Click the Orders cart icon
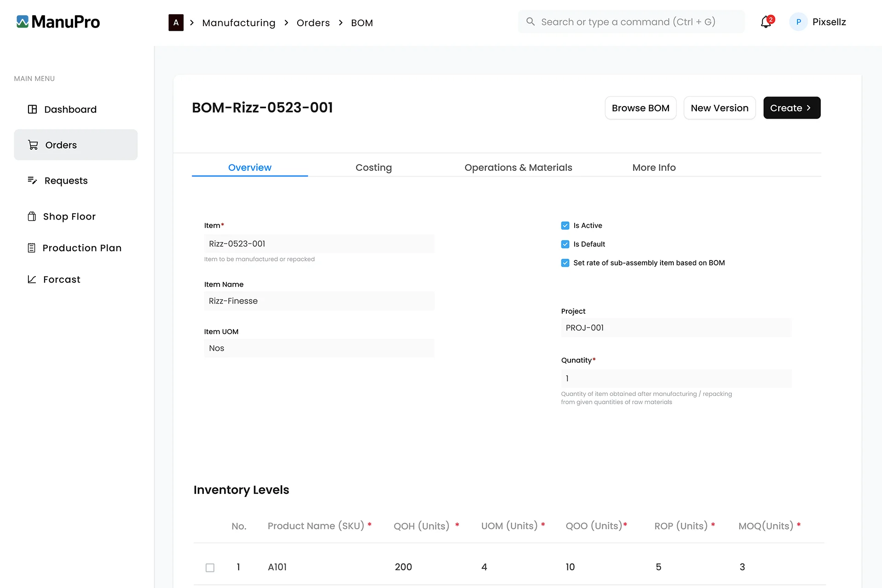The width and height of the screenshot is (882, 588). click(x=33, y=145)
